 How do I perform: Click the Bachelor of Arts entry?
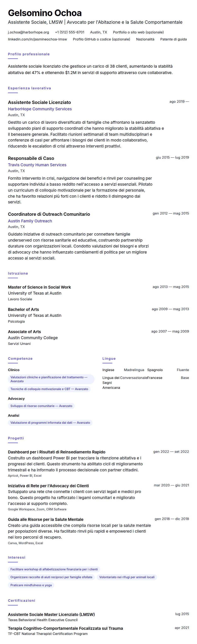tap(24, 309)
